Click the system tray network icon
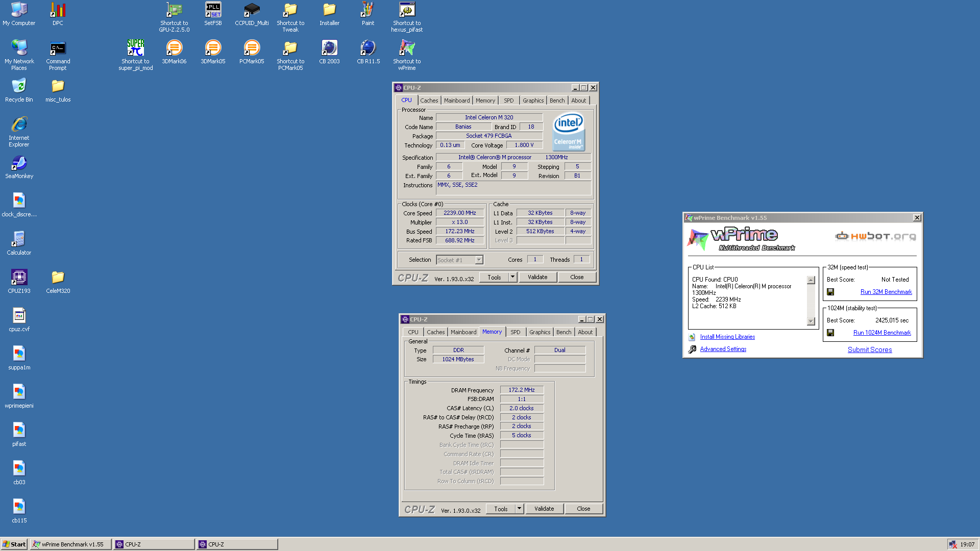This screenshot has width=980, height=551. pyautogui.click(x=952, y=544)
